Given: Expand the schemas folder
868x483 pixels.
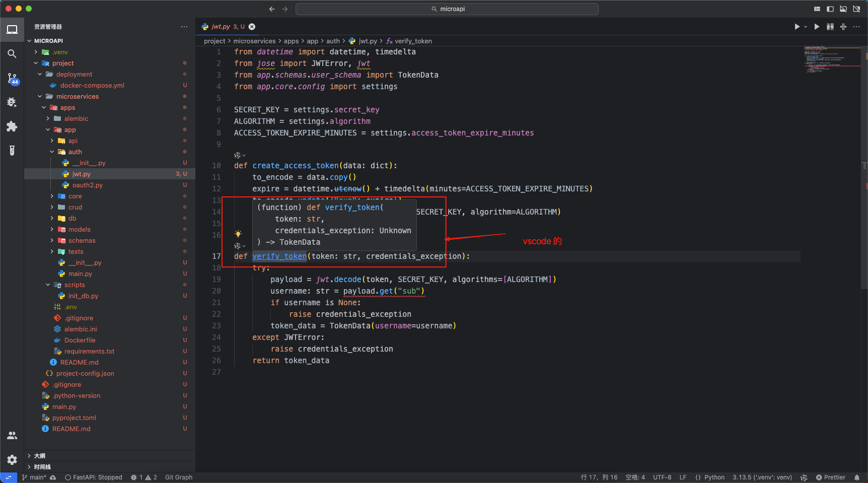Looking at the screenshot, I should [x=52, y=241].
